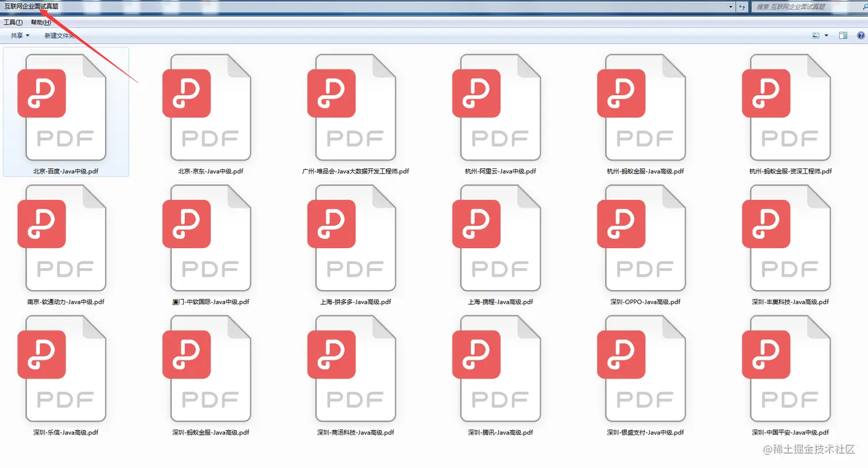Click the 搜索 互联网企业面试真题 search field
Image resolution: width=868 pixels, height=468 pixels.
point(809,7)
